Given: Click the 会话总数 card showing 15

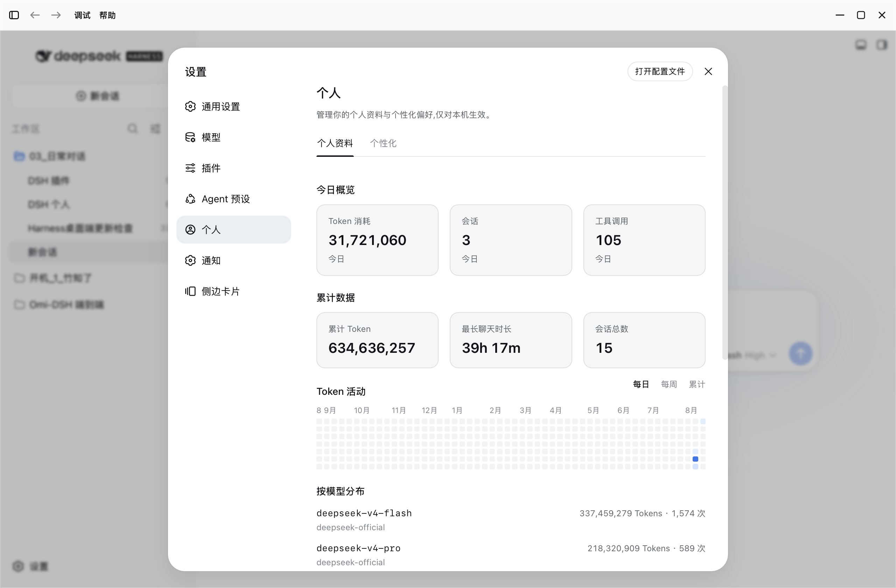Looking at the screenshot, I should pos(644,340).
